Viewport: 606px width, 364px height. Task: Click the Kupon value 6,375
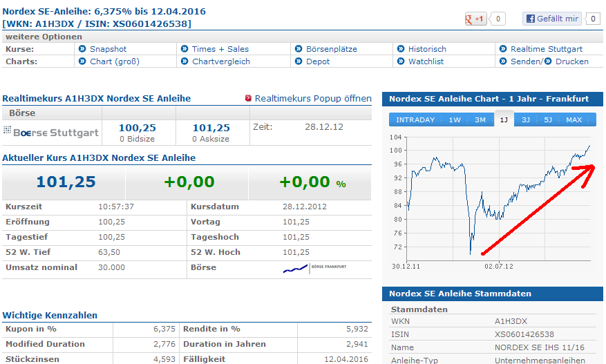[x=164, y=329]
